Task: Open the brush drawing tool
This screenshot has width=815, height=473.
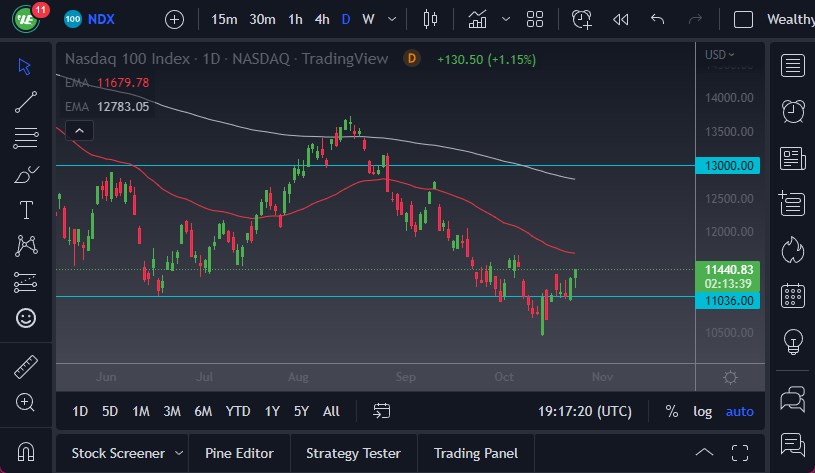Action: 27,174
